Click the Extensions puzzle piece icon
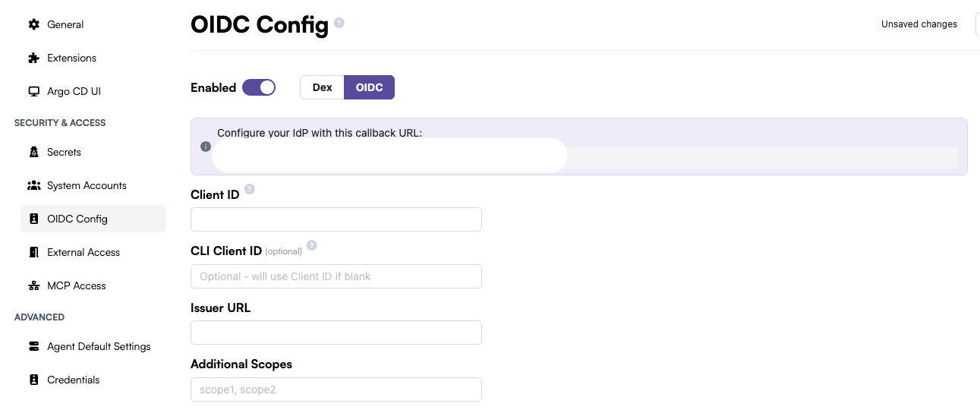The image size is (980, 410). (33, 58)
